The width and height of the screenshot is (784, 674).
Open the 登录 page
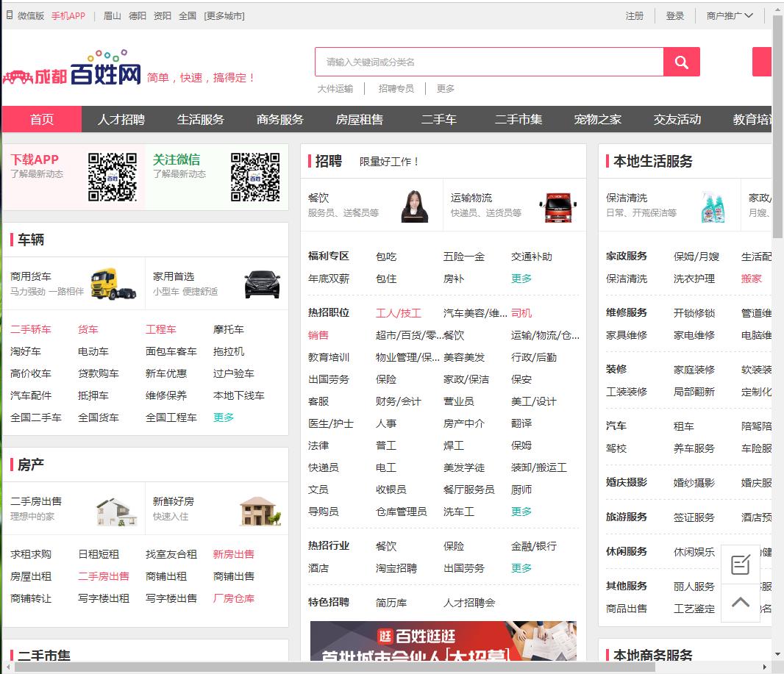pos(675,15)
